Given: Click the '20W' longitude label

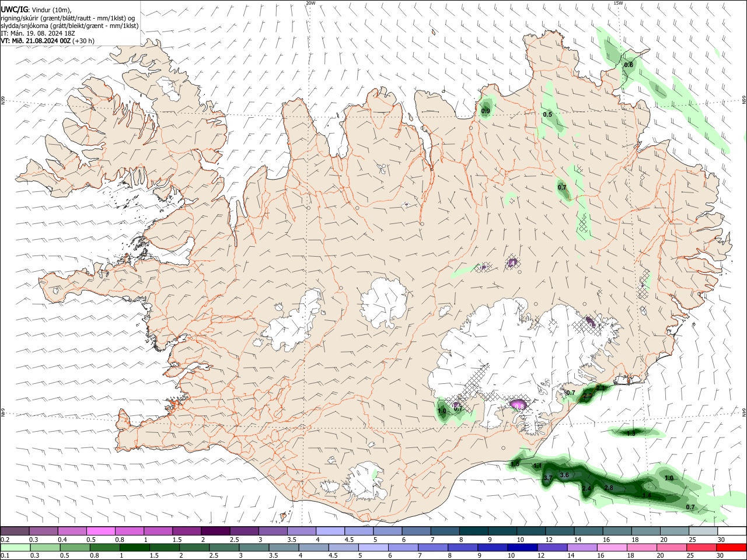Looking at the screenshot, I should (310, 3).
